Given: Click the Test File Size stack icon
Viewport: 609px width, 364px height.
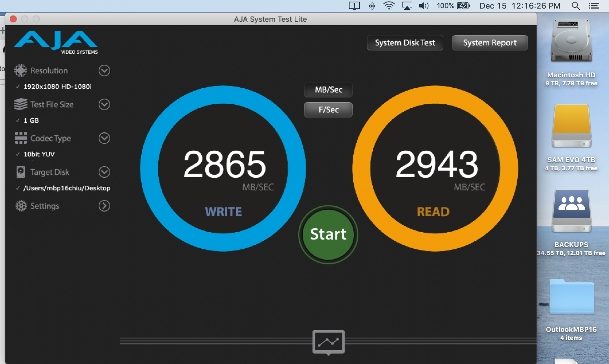Looking at the screenshot, I should pyautogui.click(x=20, y=104).
